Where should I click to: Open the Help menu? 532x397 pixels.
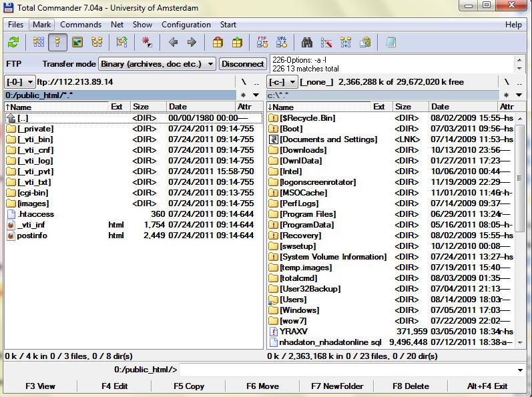513,25
